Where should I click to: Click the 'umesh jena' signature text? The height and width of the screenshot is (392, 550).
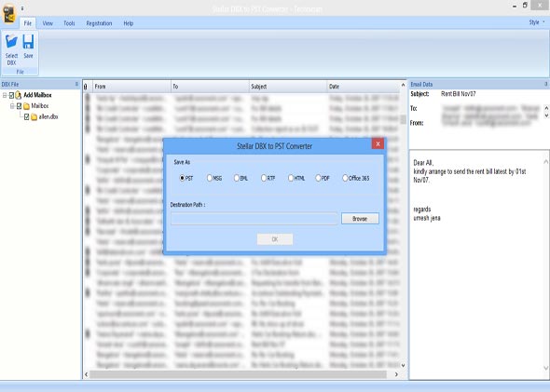pyautogui.click(x=427, y=218)
